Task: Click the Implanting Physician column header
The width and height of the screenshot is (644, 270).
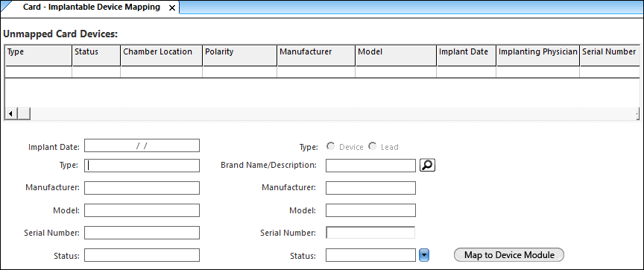Action: [x=538, y=55]
